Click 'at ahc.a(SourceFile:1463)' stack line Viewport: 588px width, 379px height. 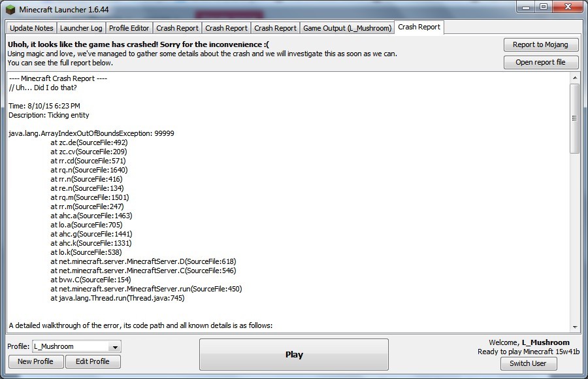[91, 216]
